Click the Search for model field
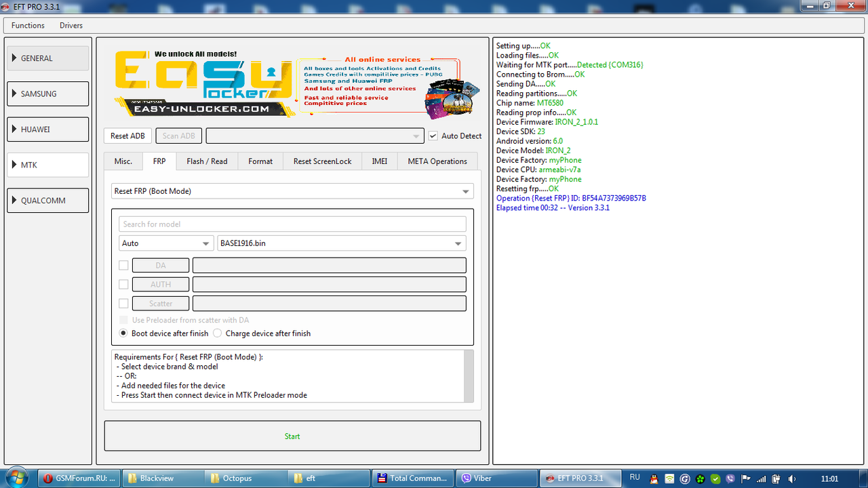The image size is (868, 488). point(292,224)
